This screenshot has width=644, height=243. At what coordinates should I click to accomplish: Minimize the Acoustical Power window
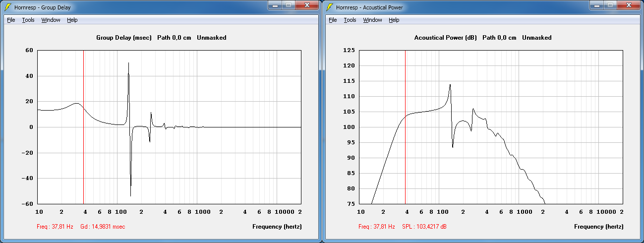596,5
